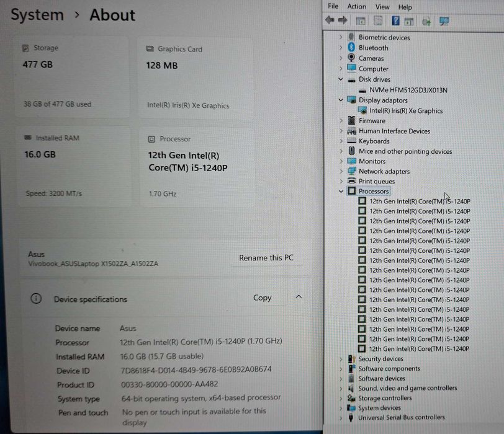Image resolution: width=504 pixels, height=434 pixels.
Task: Select the Security devices icon
Action: 351,358
